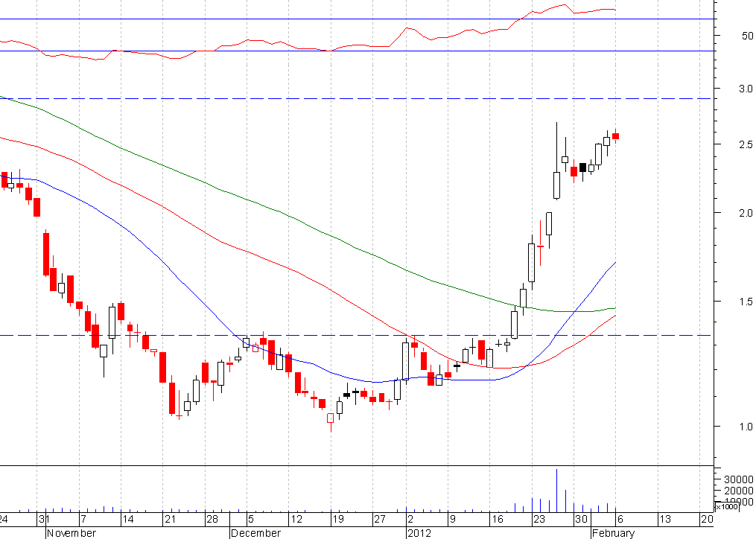Click the 30000 volume axis label
Screen dimensions: 756x539
point(738,479)
